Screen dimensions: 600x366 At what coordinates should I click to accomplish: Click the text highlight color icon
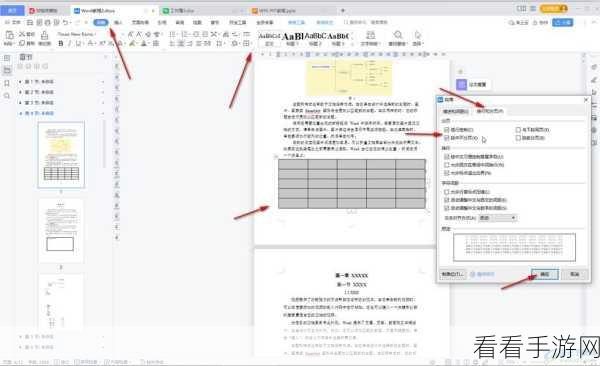pos(132,44)
